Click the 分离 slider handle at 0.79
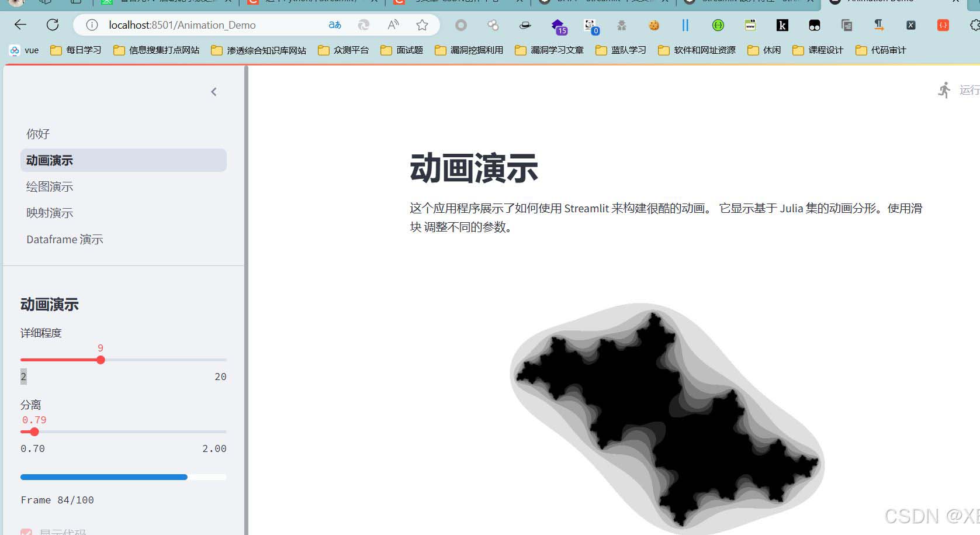The image size is (980, 535). pos(34,432)
